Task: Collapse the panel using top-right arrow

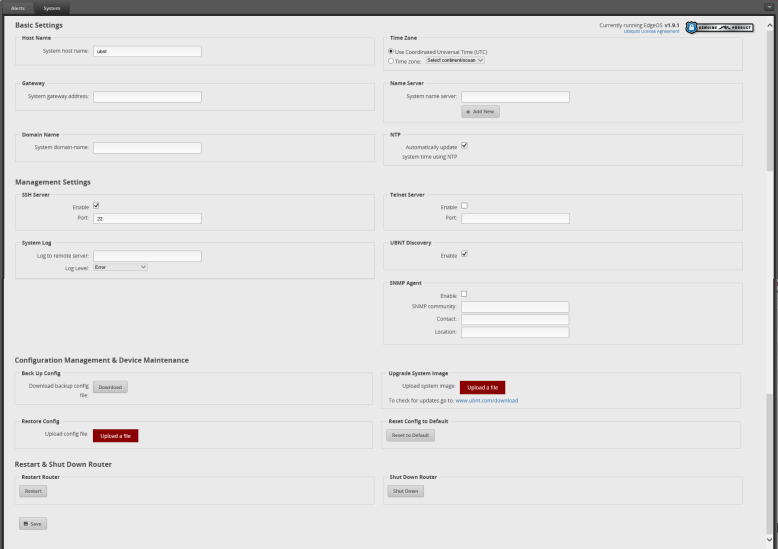Action: (769, 7)
